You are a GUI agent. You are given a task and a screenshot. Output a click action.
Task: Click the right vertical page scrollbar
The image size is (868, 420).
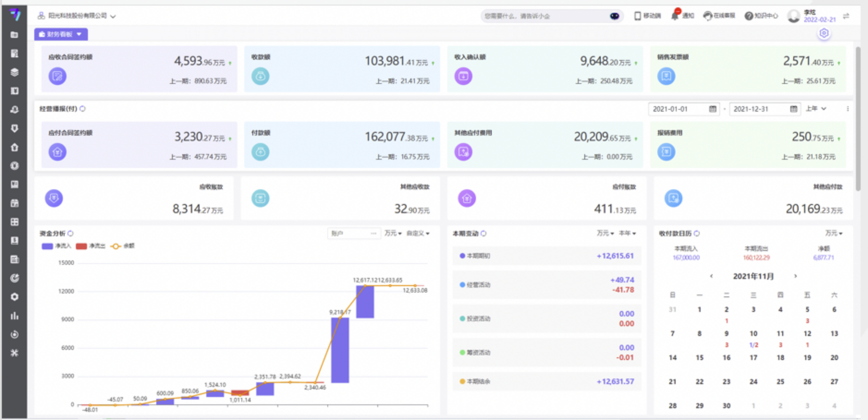coord(858,119)
